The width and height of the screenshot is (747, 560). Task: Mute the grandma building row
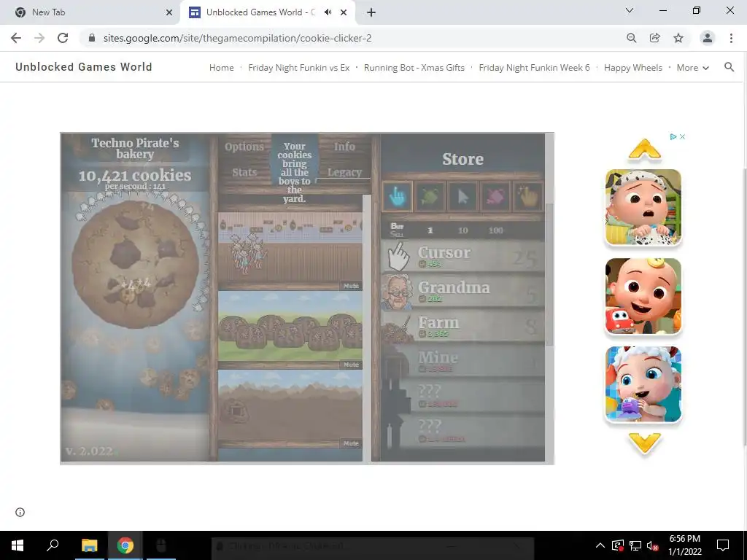(351, 286)
